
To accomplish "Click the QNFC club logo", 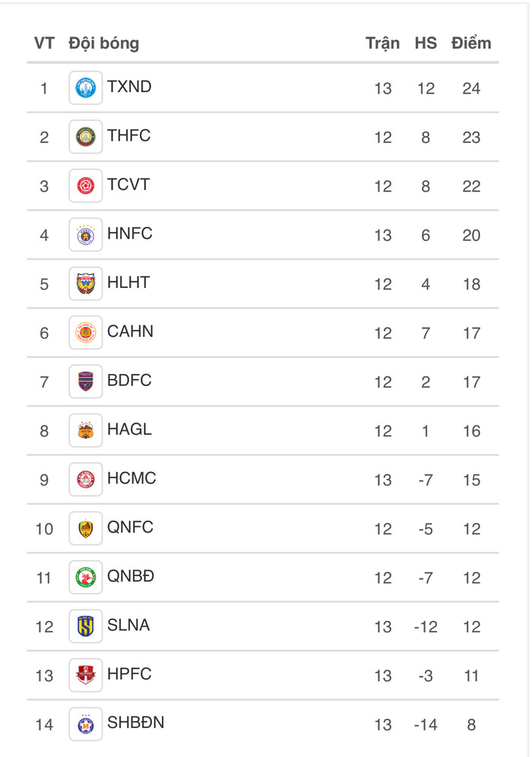I will coord(85,528).
